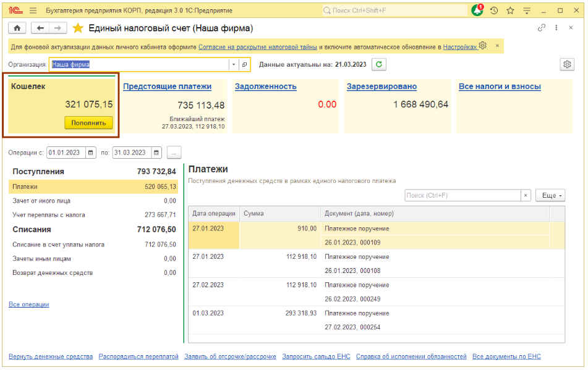Open the history clock icon

pos(494,11)
